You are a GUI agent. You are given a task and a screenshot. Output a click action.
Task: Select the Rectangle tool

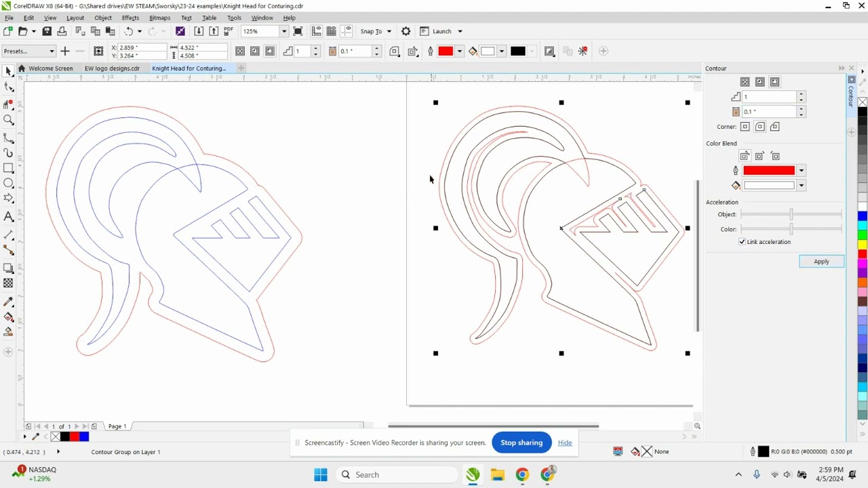[x=8, y=167]
